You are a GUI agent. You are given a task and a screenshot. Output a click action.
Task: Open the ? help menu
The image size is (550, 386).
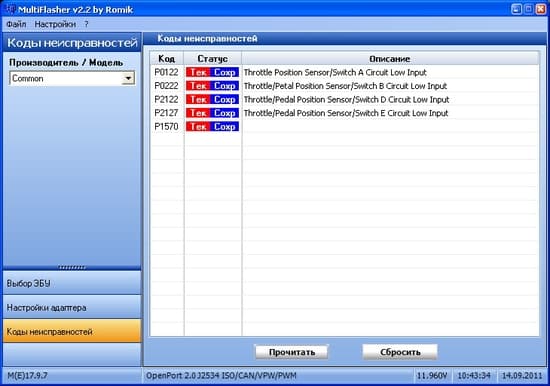coord(86,24)
